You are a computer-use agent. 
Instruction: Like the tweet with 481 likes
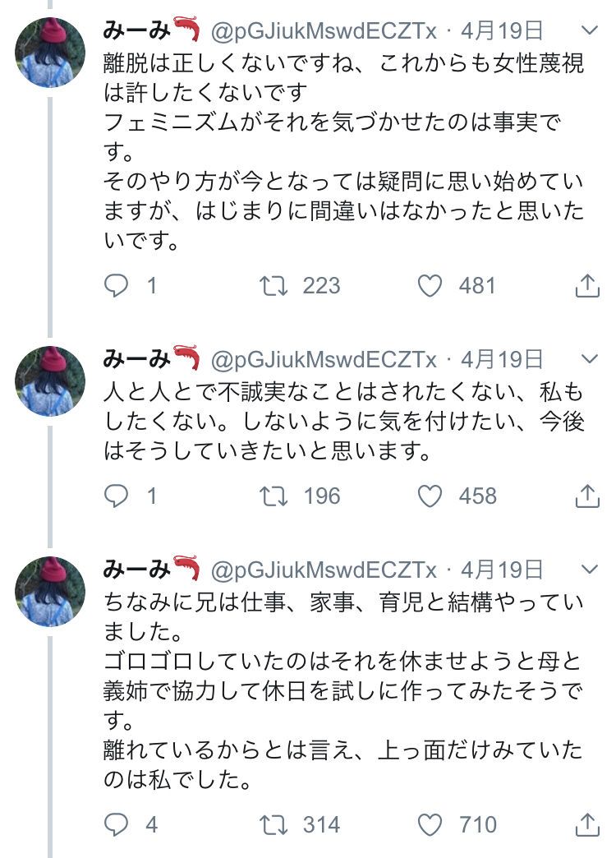click(x=430, y=285)
